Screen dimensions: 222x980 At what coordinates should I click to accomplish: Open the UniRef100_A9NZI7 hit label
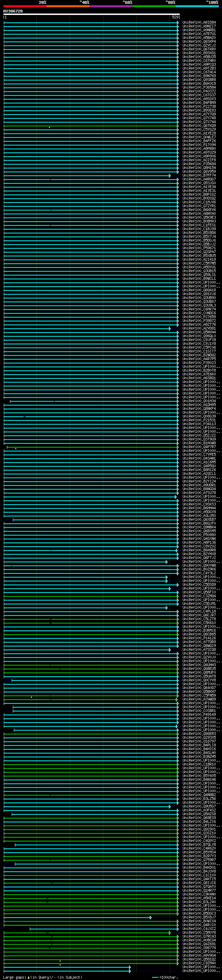pyautogui.click(x=199, y=26)
